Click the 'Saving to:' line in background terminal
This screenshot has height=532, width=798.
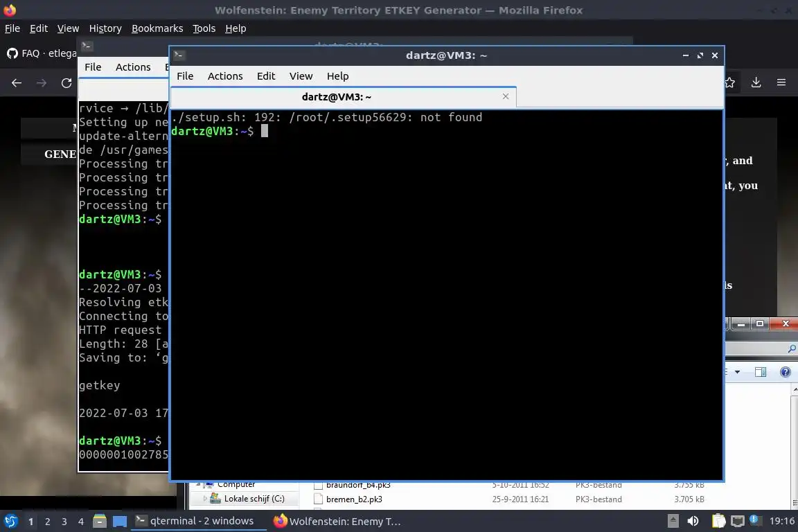click(x=124, y=358)
